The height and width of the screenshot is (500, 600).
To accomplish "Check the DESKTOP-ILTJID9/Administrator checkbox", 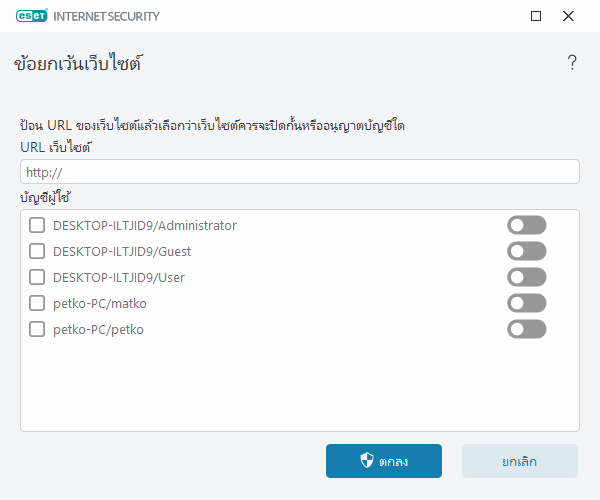I will click(37, 225).
